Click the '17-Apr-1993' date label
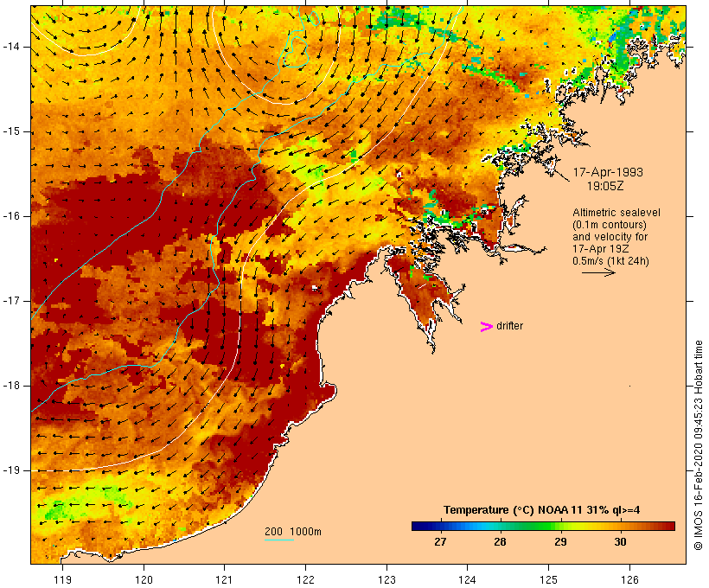 coord(608,172)
